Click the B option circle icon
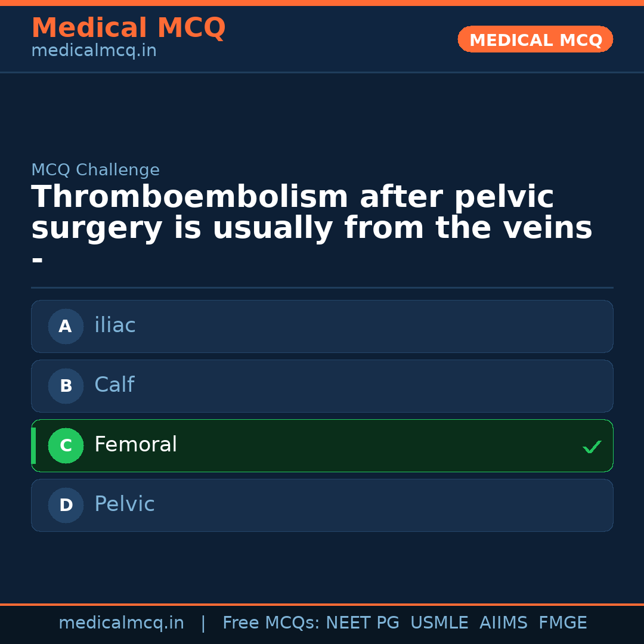Viewport: 644px width, 644px height. pos(66,386)
